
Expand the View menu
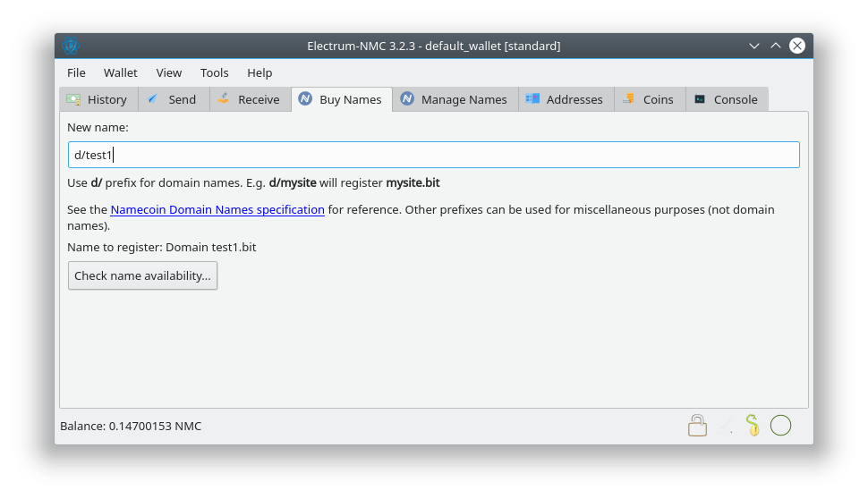168,72
